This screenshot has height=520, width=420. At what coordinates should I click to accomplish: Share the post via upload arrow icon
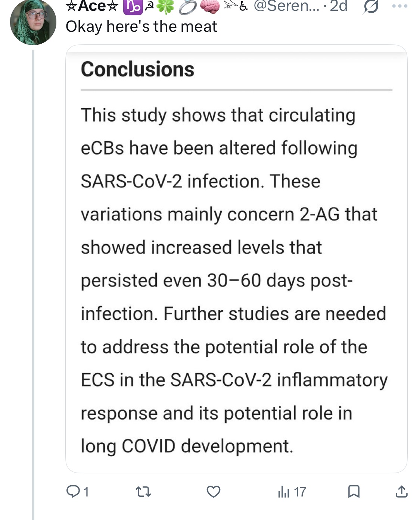[x=401, y=491]
